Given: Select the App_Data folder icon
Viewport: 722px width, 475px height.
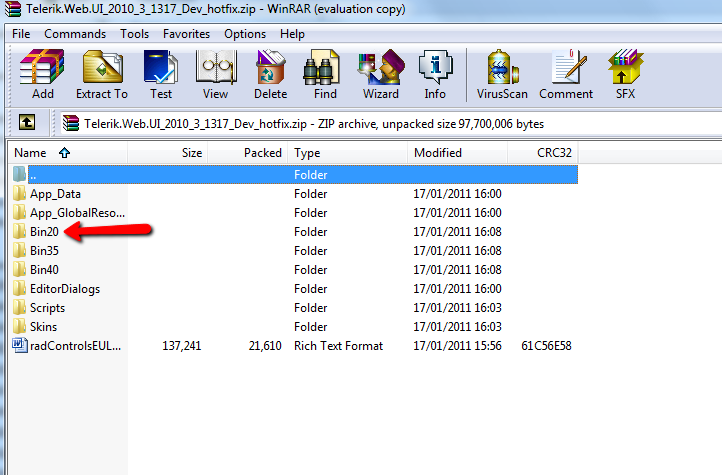Looking at the screenshot, I should pyautogui.click(x=19, y=193).
